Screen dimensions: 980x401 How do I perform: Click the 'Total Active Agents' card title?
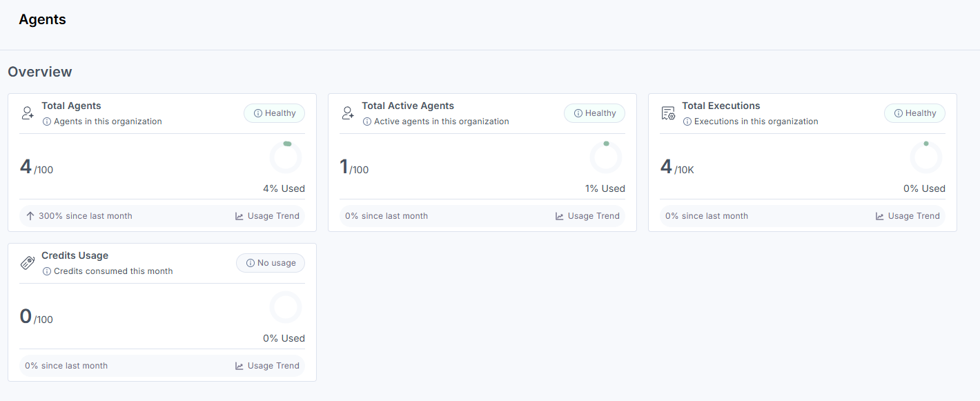click(x=408, y=106)
